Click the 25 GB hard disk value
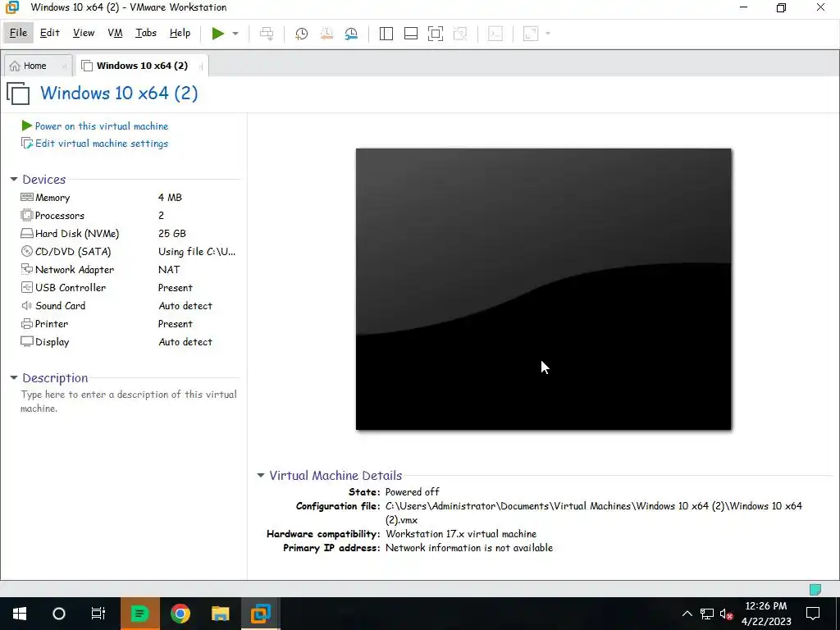Viewport: 840px width, 630px height. [172, 234]
